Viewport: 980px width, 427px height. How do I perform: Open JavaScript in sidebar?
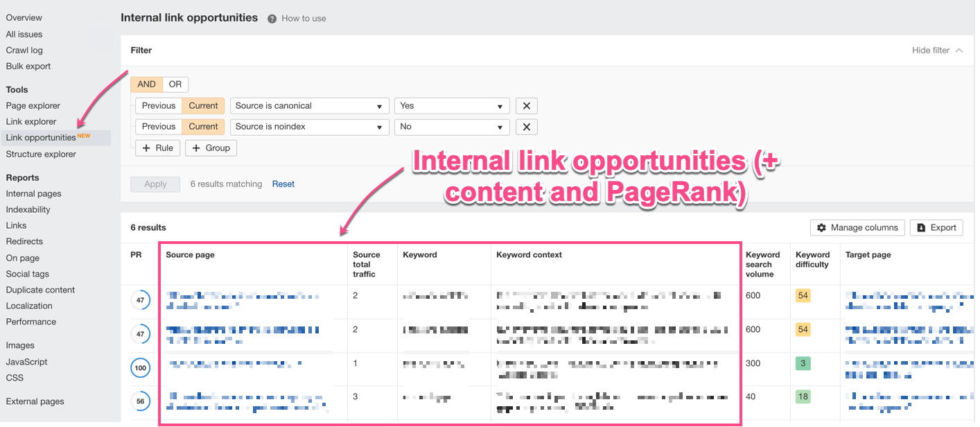[26, 363]
